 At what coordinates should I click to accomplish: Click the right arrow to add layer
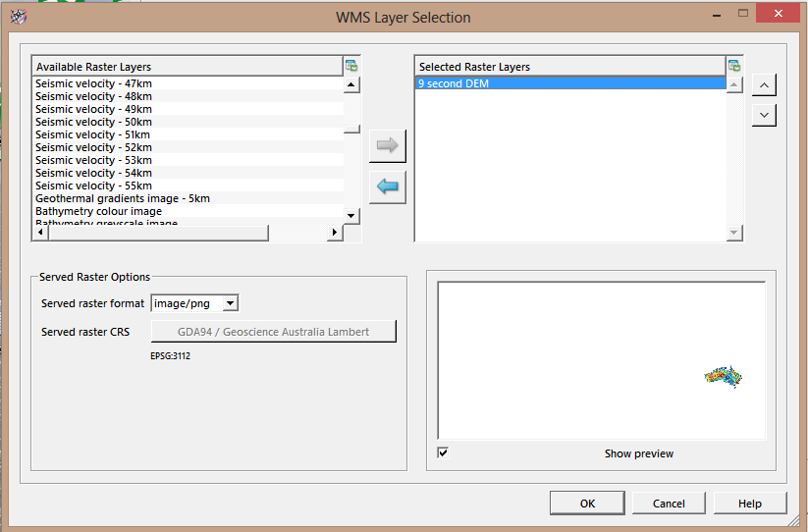point(387,145)
